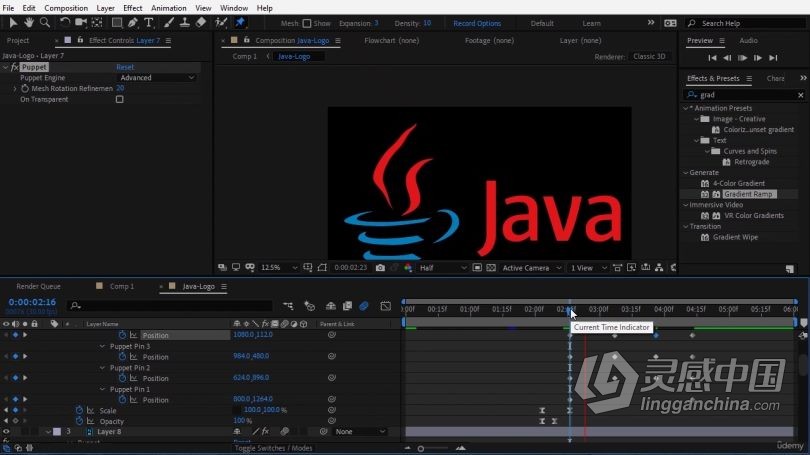Toggle Opacity property stopwatch
Viewport: 810px width, 455px height.
[x=79, y=421]
